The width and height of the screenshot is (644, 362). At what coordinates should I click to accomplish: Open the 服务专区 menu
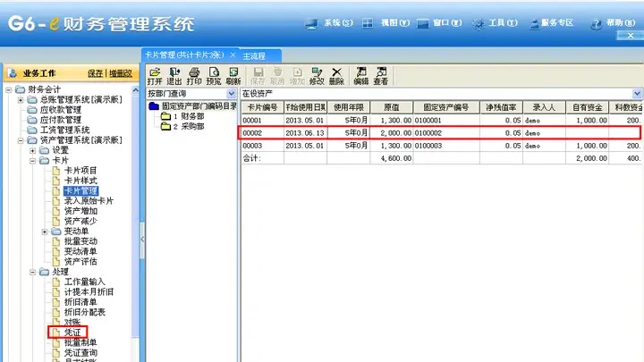click(551, 23)
